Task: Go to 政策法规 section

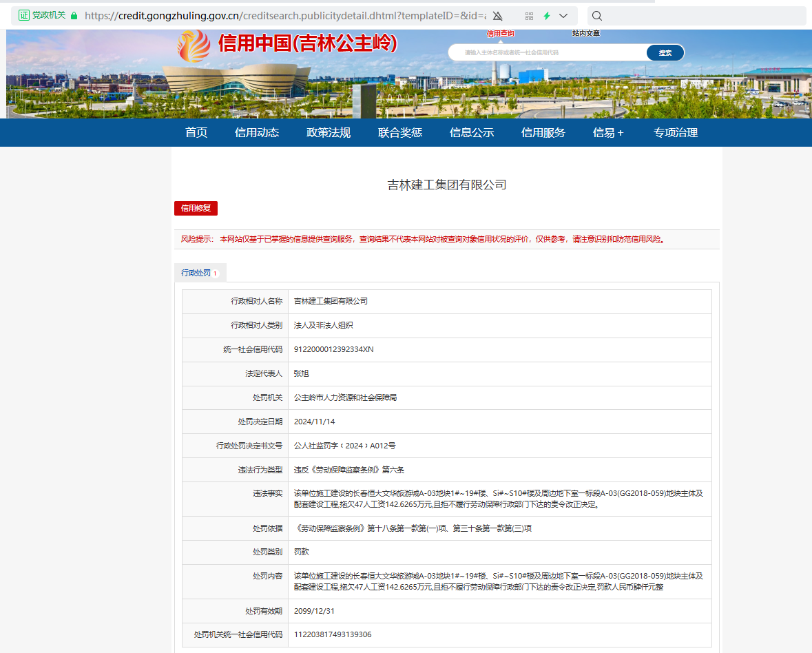Action: 329,133
